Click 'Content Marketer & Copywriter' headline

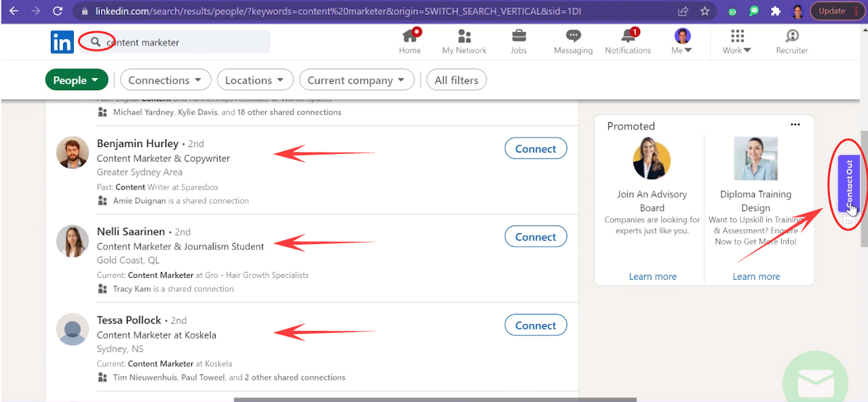click(x=163, y=158)
